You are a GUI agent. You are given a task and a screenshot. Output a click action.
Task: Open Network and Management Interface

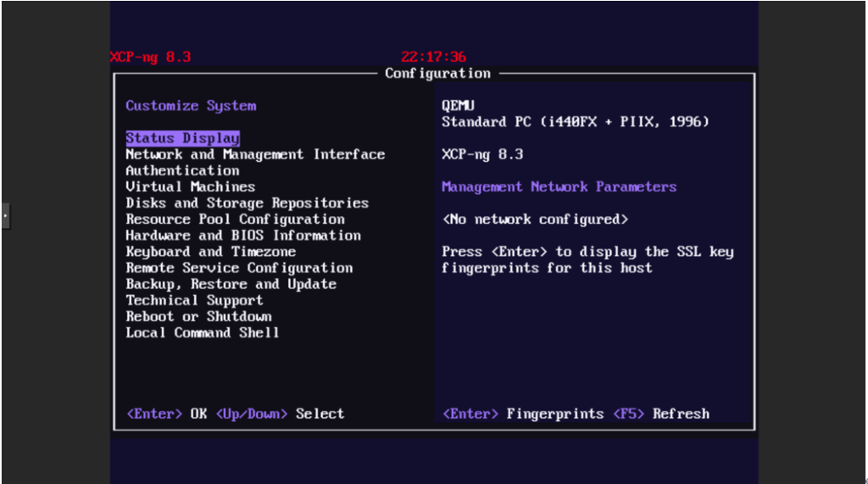tap(255, 154)
